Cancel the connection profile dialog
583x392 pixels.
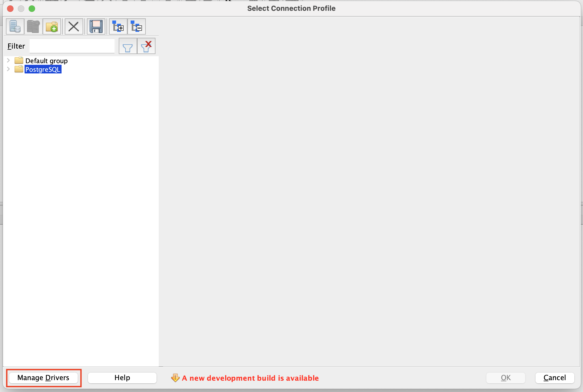click(554, 378)
